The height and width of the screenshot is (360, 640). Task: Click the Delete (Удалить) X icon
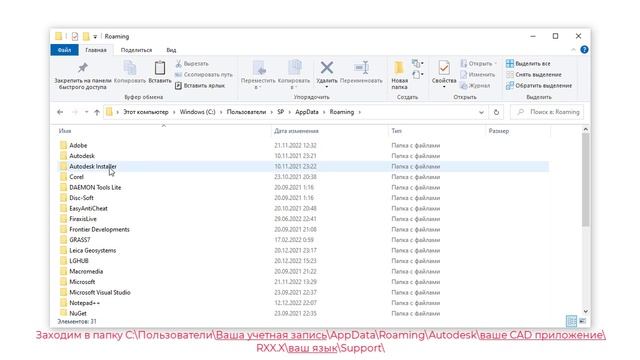327,68
